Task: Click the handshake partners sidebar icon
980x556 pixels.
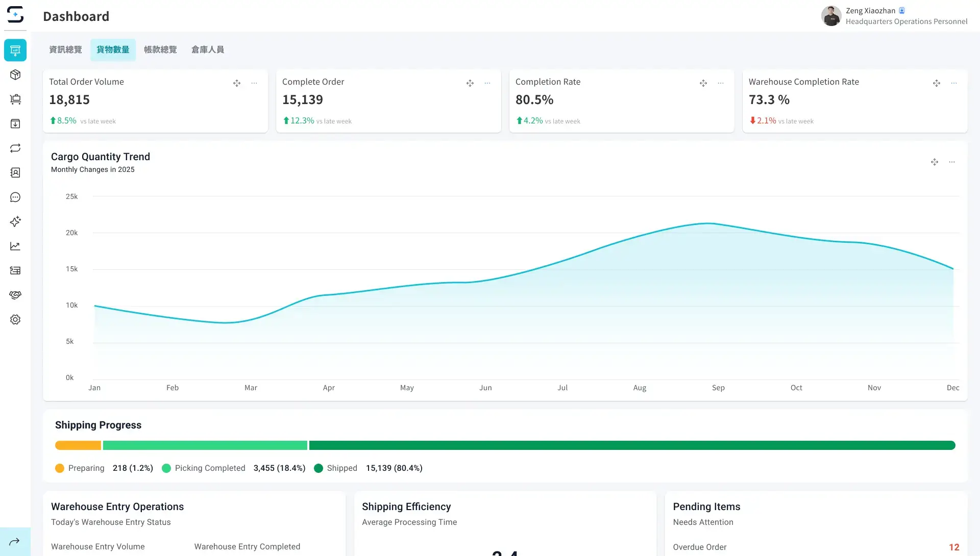Action: (x=15, y=295)
